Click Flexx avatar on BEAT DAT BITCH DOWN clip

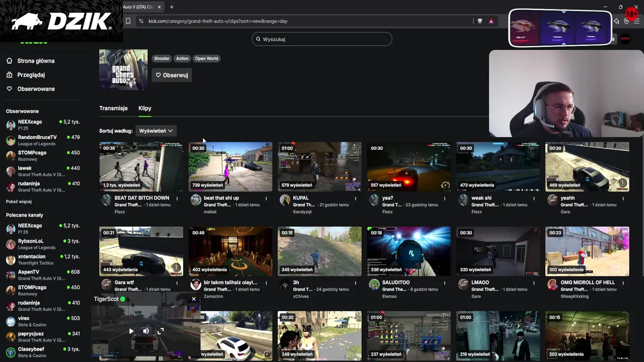click(x=106, y=200)
